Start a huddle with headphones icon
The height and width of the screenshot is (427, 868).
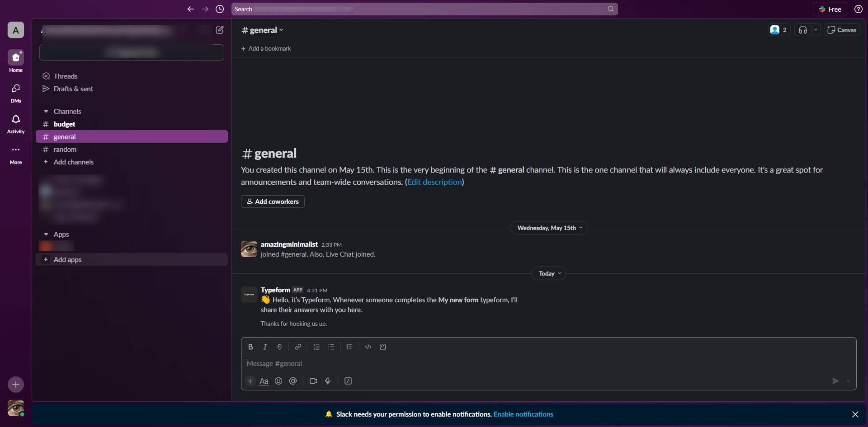point(803,30)
